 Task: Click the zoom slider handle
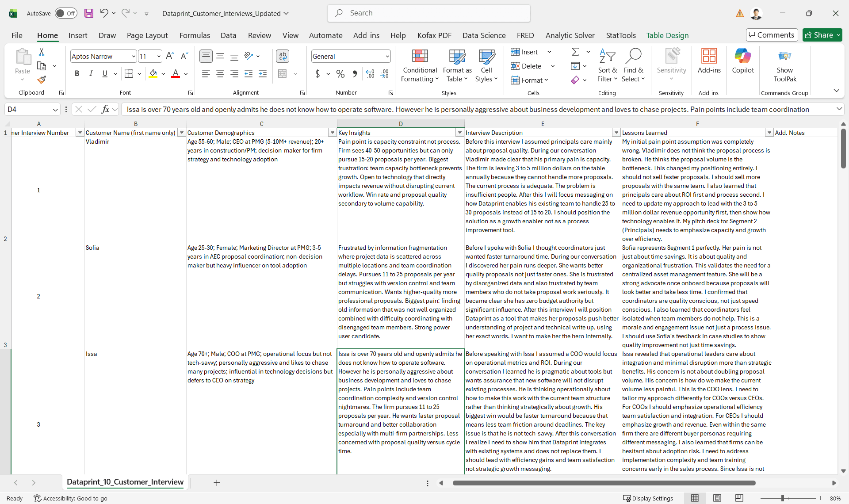[783, 498]
